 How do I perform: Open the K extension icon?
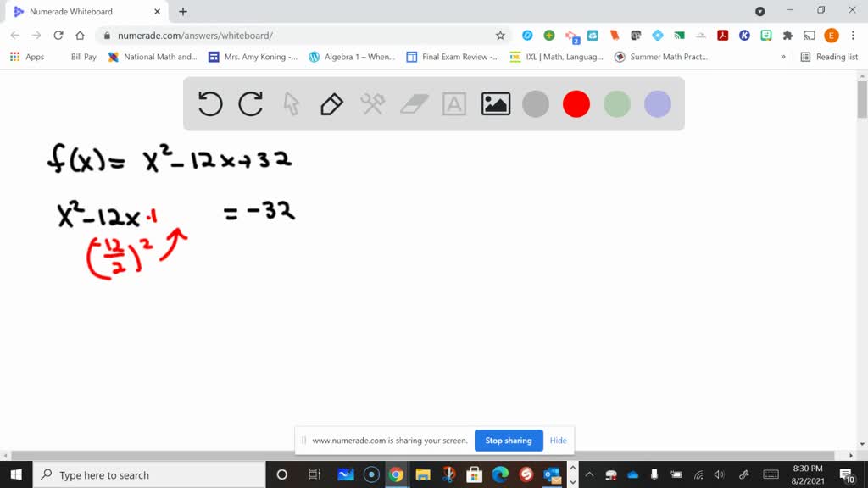pos(744,36)
